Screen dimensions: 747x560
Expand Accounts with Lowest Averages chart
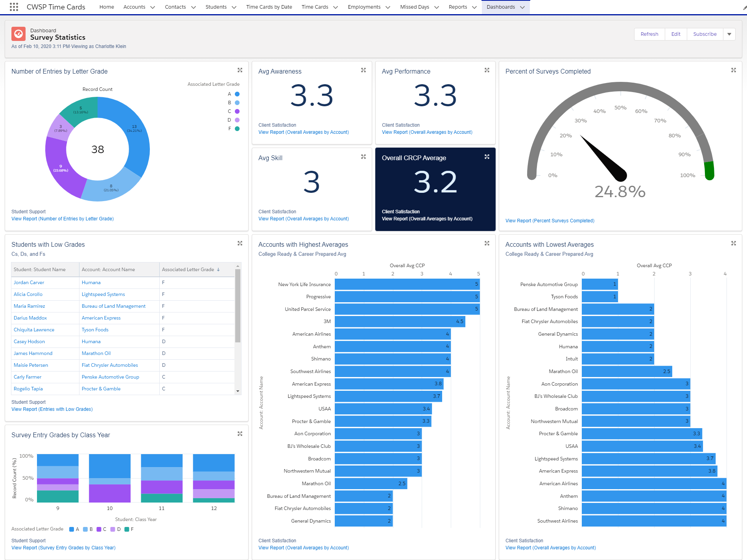point(734,243)
